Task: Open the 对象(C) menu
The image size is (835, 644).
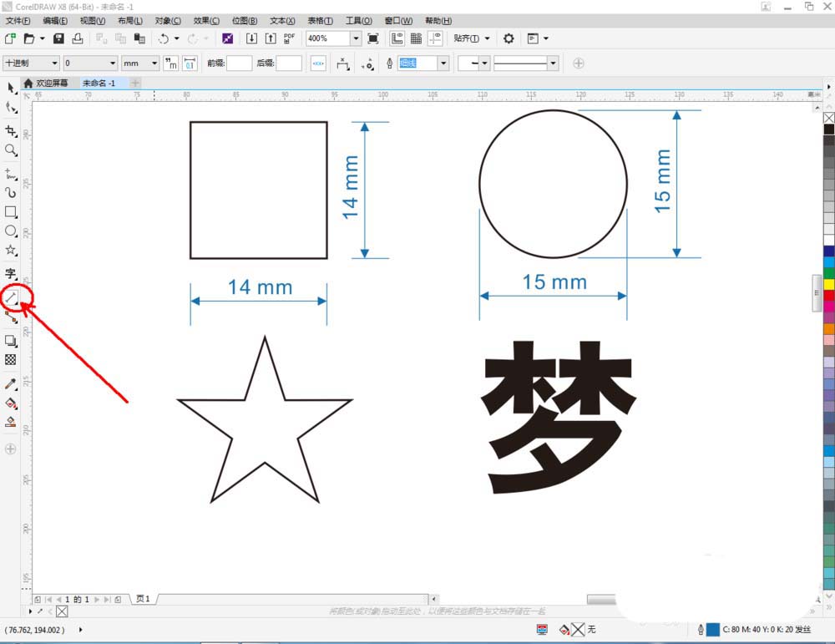Action: (168, 21)
